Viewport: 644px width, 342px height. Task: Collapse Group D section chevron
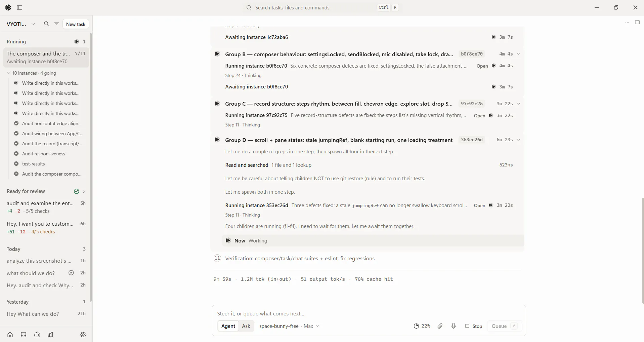point(519,140)
